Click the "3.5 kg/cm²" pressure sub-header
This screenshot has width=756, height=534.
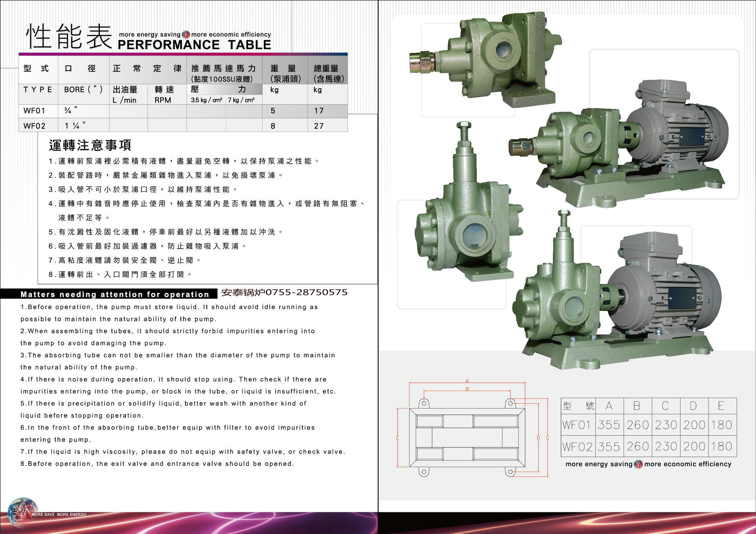206,100
